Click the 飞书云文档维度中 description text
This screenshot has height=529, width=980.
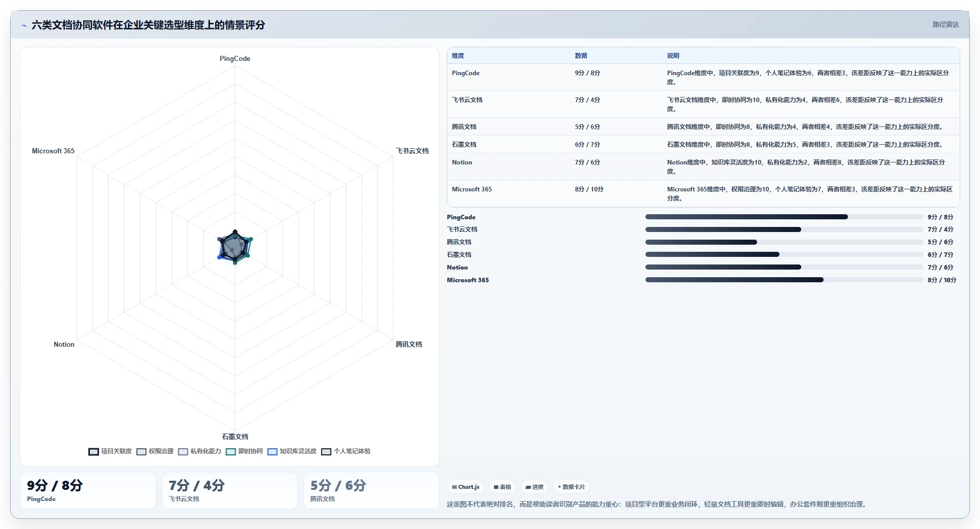point(805,104)
